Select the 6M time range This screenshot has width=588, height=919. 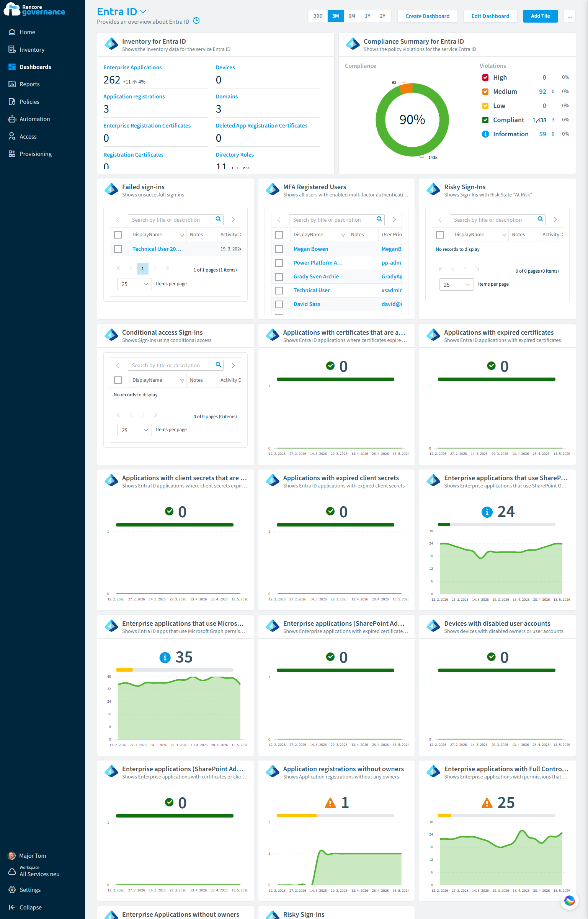point(352,16)
